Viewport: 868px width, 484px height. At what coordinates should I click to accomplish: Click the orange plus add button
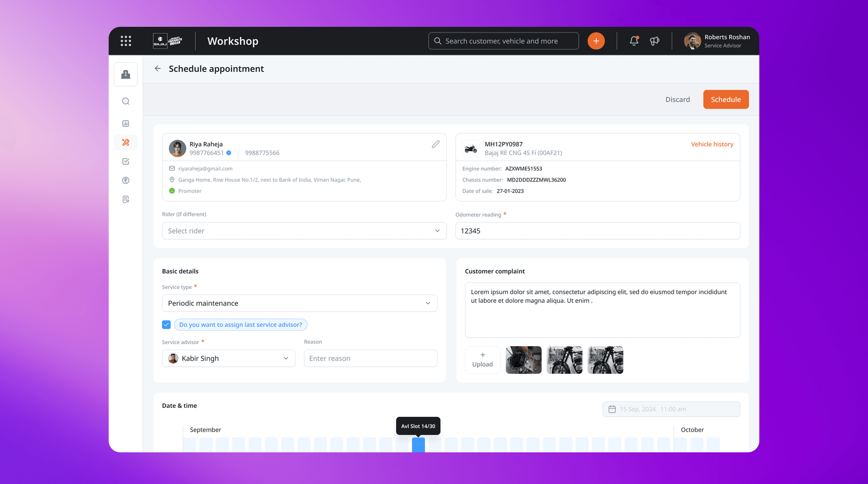tap(596, 41)
